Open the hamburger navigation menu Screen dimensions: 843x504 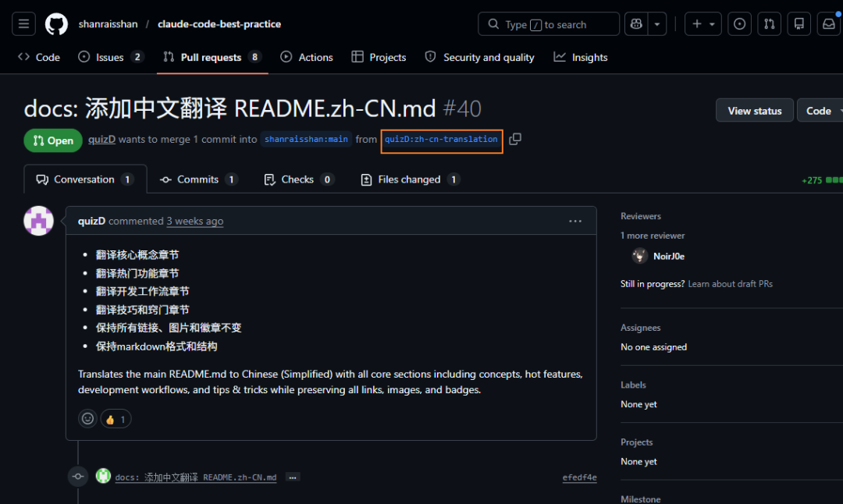pos(23,24)
